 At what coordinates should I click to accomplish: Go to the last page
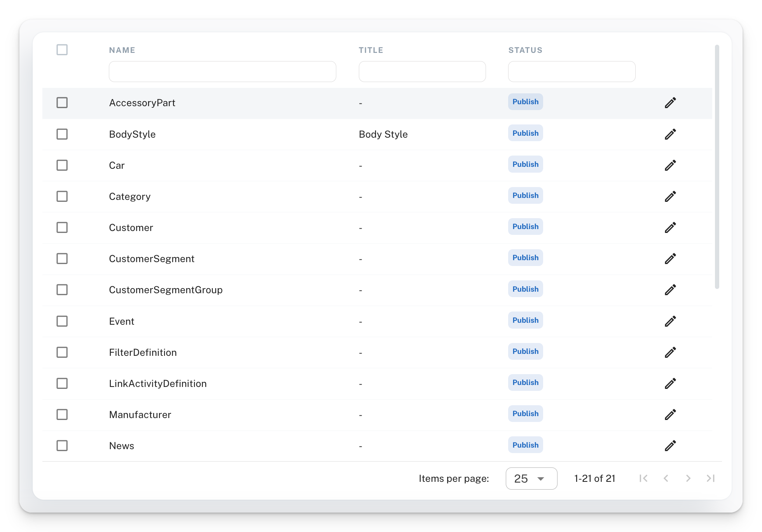point(711,478)
